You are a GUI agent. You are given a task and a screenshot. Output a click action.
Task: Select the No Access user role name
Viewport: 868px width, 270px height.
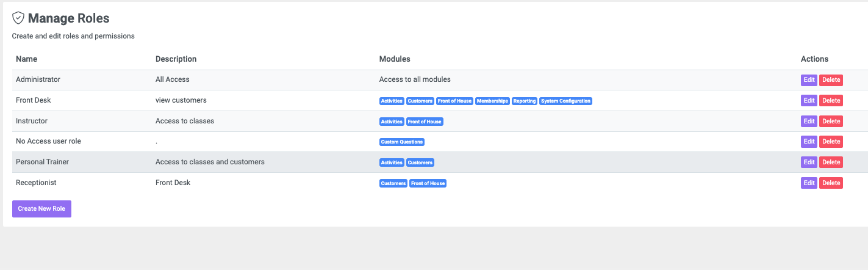(48, 141)
